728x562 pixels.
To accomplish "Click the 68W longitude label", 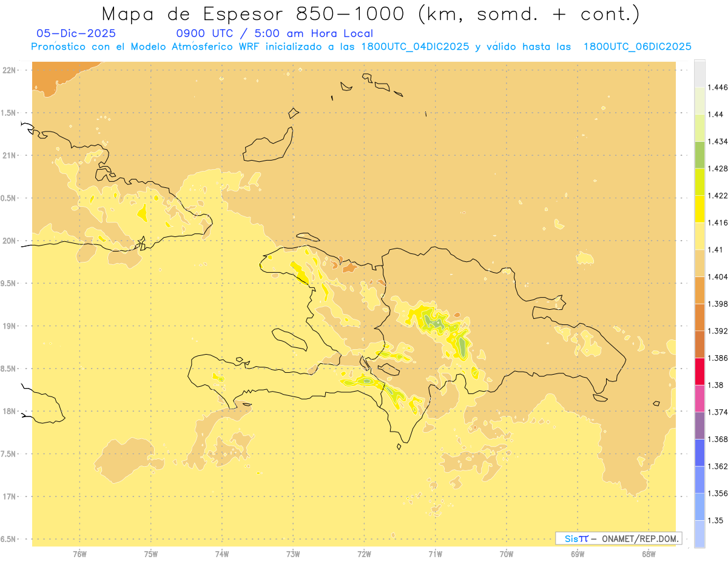I will pyautogui.click(x=649, y=554).
